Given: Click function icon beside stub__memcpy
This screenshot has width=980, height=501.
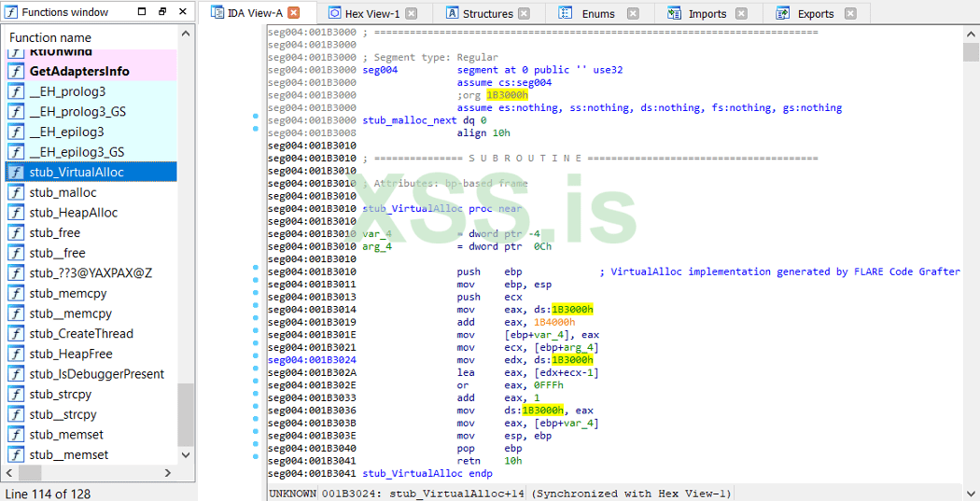Looking at the screenshot, I should 16,313.
